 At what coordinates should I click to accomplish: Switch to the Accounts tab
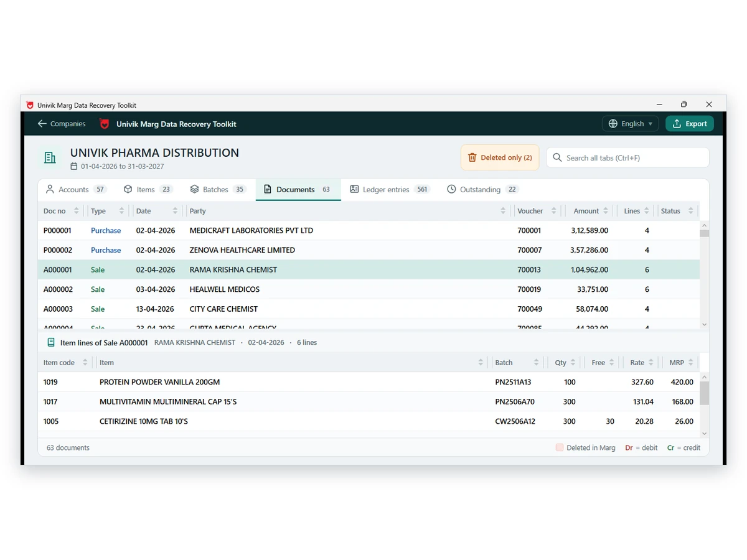75,189
